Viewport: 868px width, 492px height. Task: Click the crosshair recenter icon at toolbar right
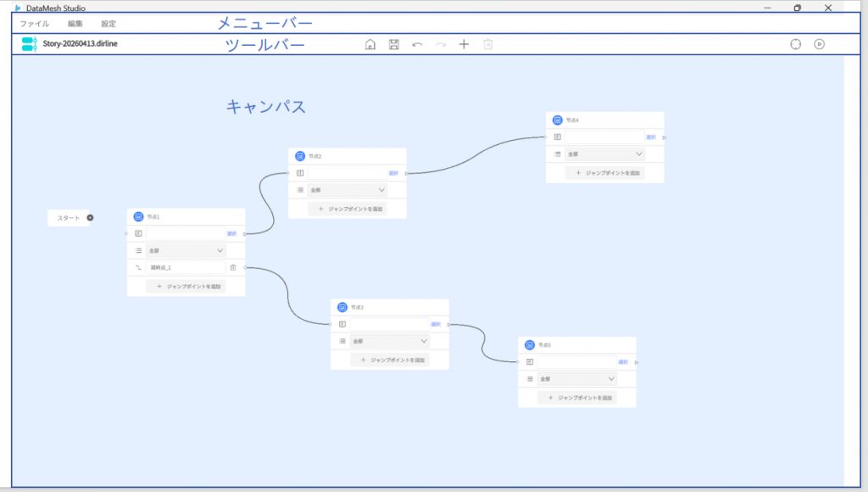point(795,44)
